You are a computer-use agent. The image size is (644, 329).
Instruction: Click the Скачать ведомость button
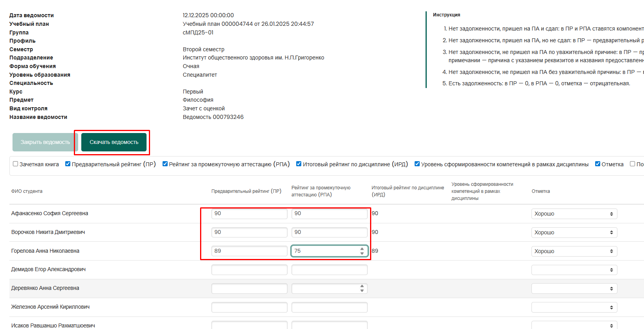tap(114, 142)
